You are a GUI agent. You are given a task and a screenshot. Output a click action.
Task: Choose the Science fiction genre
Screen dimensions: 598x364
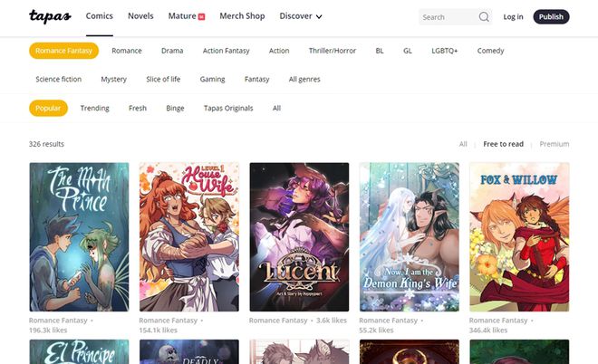pos(59,80)
